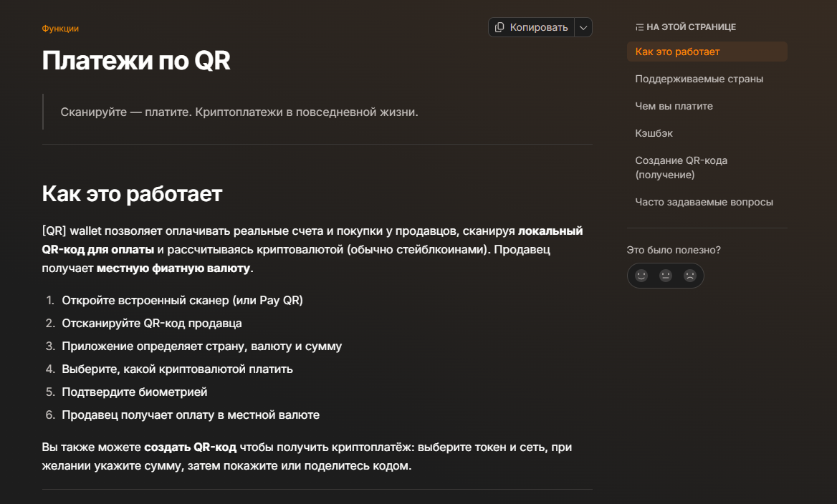Click step Приложение определяет страну, валюту и сумму
Screen dimensions: 837x504
pyautogui.click(x=202, y=346)
